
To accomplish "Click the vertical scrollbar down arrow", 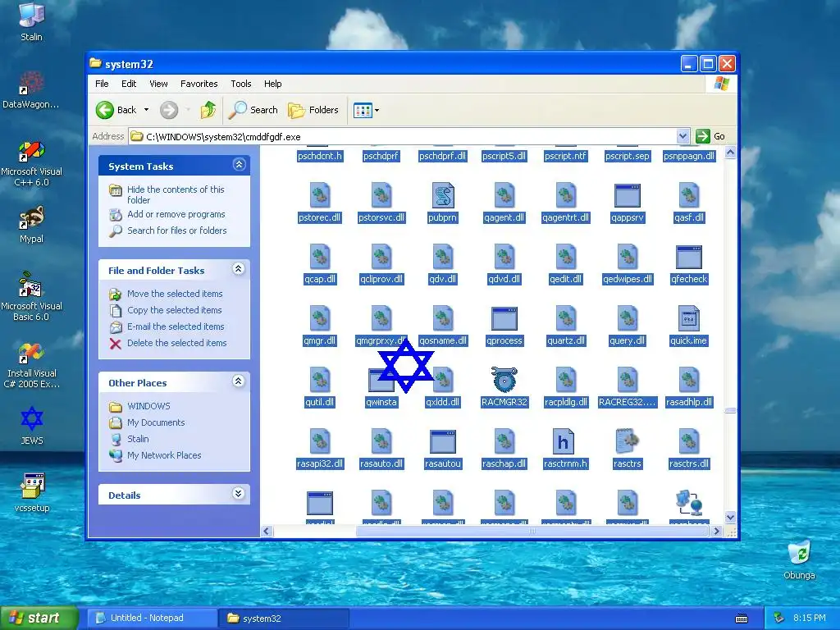I will click(730, 517).
